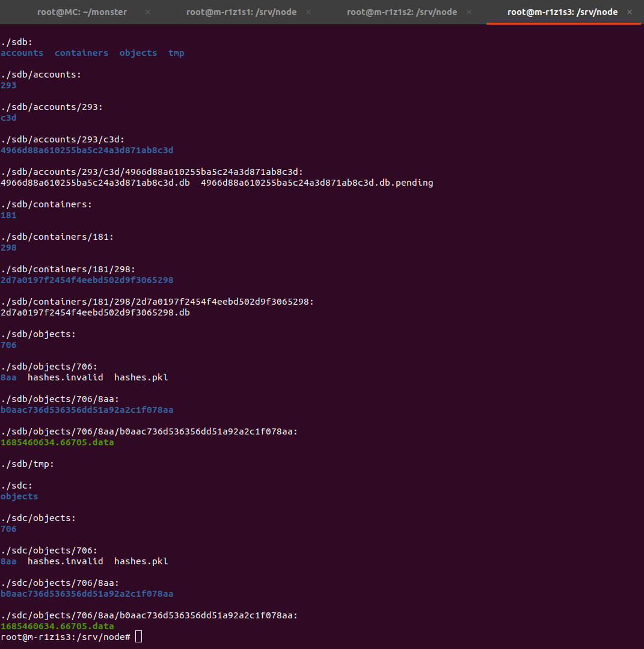This screenshot has width=644, height=649.
Task: Click the 'objects' directory listed under ./sdc
Action: (x=19, y=496)
